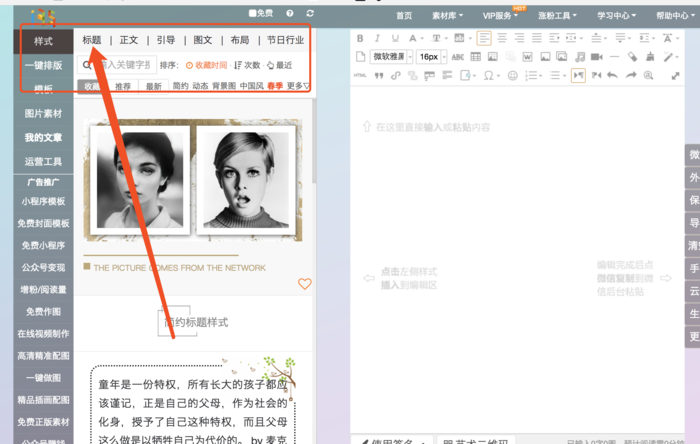Viewport: 700px width, 444px height.
Task: Select the 推荐 tab
Action: pyautogui.click(x=123, y=86)
